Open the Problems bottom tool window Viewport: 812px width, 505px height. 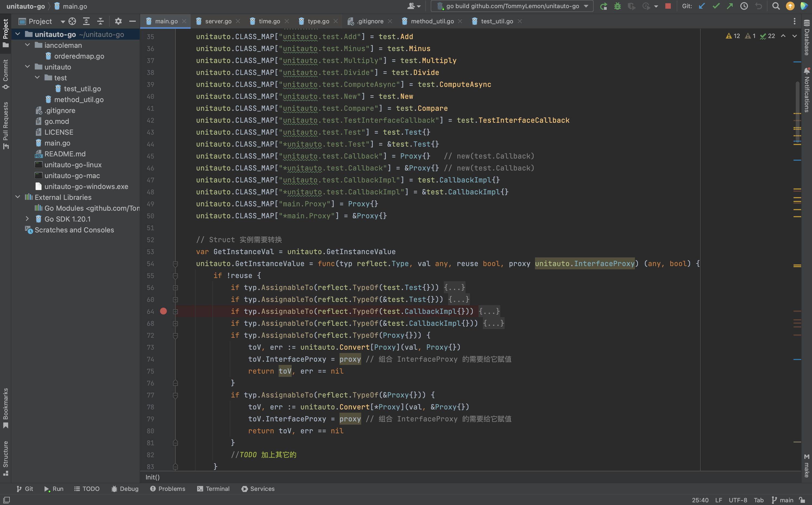[x=167, y=489]
